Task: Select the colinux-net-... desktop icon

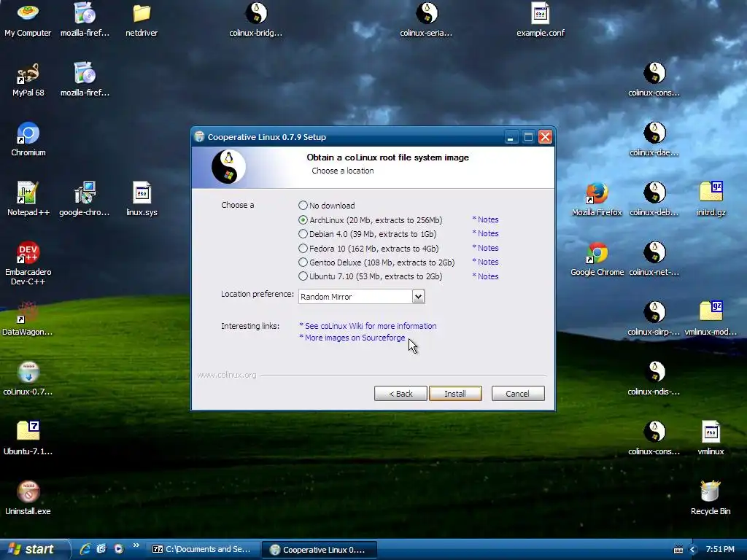Action: pyautogui.click(x=654, y=260)
